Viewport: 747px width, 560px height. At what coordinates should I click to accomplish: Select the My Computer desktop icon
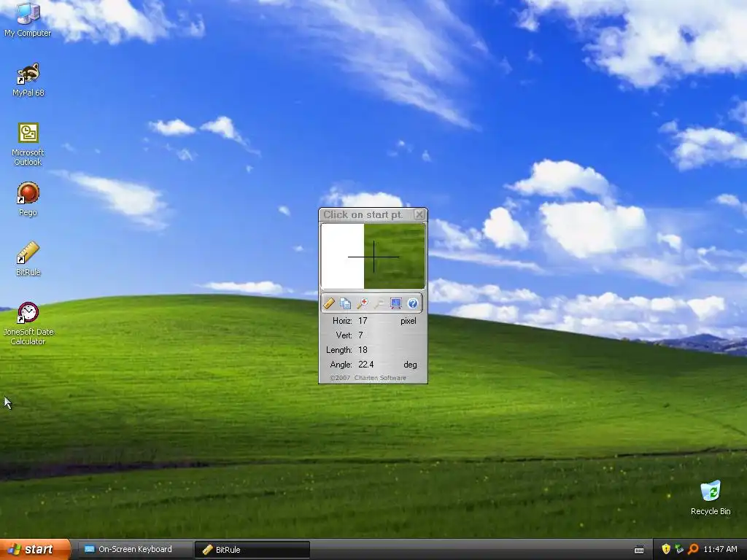tap(28, 20)
